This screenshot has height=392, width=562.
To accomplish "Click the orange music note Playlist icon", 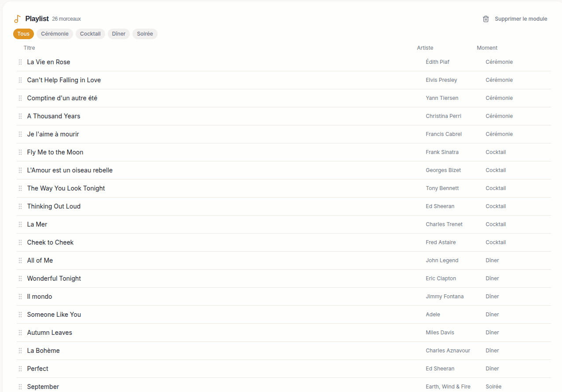I will [x=17, y=19].
